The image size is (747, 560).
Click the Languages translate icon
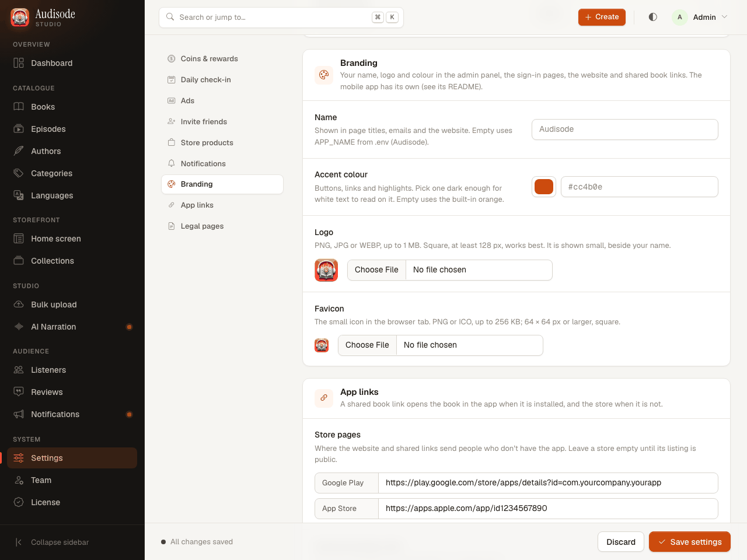click(x=19, y=195)
